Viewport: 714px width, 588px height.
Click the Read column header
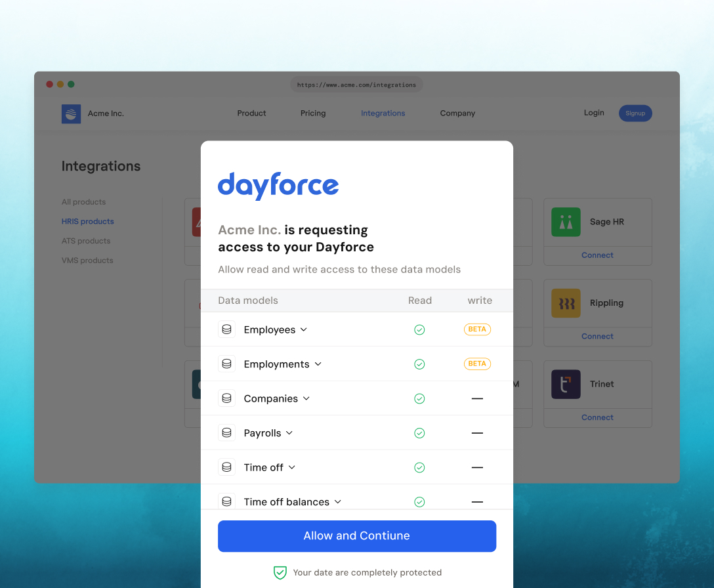tap(419, 301)
